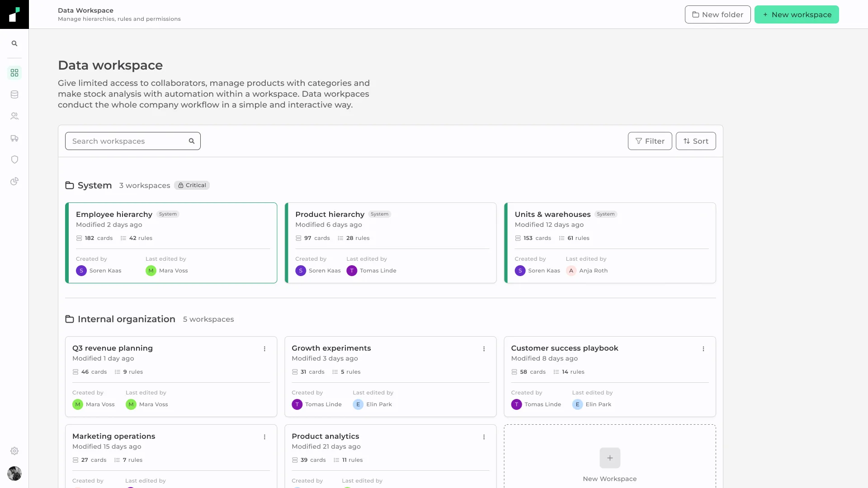Screen dimensions: 868x488
Task: Click the user profile avatar photo
Action: 14,474
